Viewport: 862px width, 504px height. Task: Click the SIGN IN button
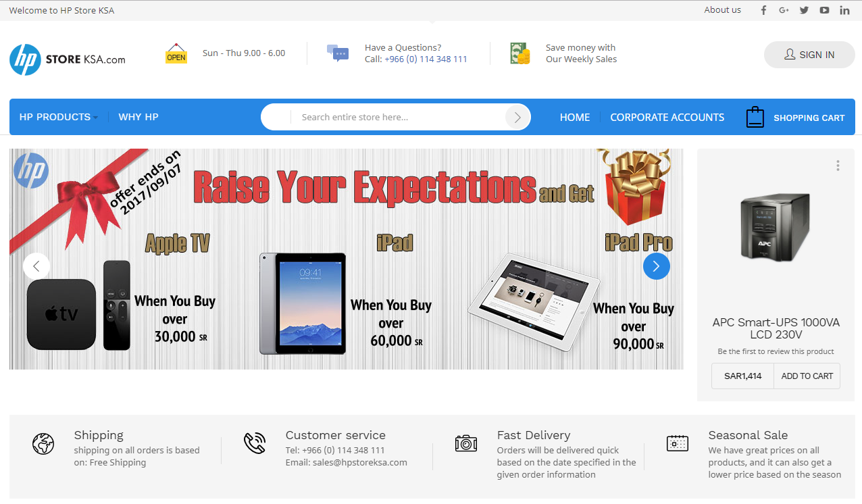pyautogui.click(x=809, y=55)
